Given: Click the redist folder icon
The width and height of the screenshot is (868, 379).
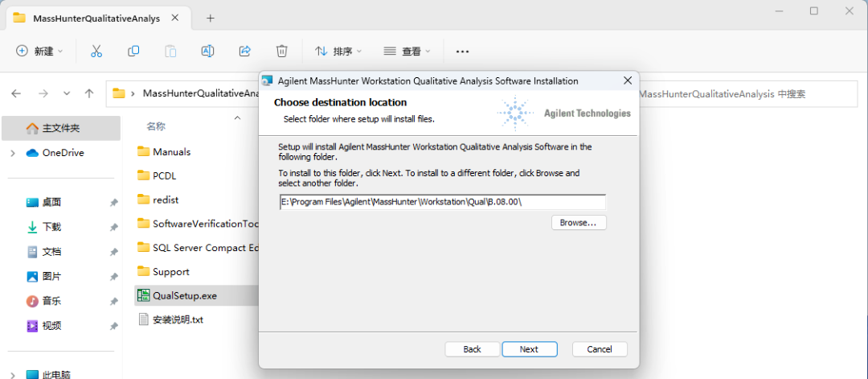Looking at the screenshot, I should click(x=143, y=200).
